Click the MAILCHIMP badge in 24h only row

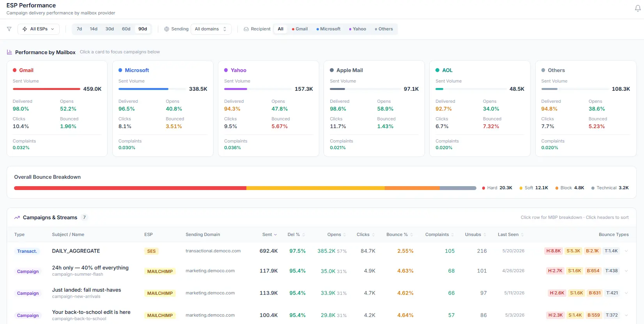point(160,271)
